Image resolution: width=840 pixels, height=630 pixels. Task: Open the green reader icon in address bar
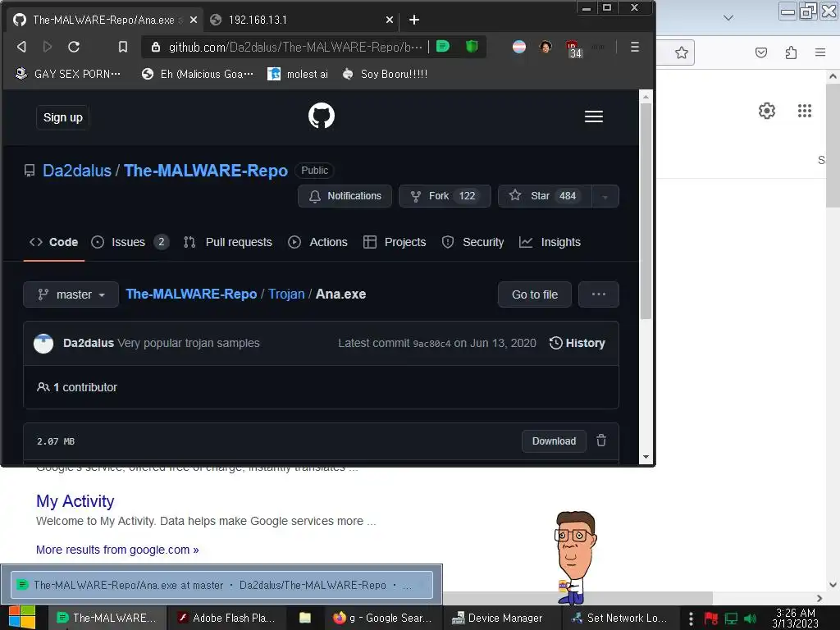442,47
